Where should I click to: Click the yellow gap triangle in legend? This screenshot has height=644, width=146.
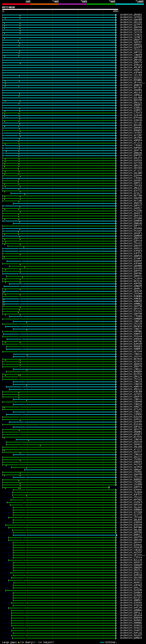19,642
